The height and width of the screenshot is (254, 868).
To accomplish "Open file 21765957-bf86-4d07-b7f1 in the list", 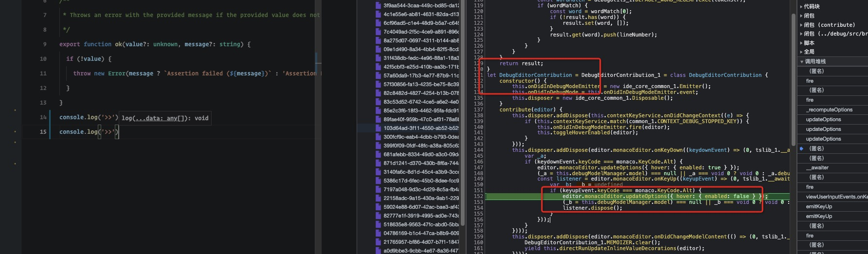I will 421,242.
